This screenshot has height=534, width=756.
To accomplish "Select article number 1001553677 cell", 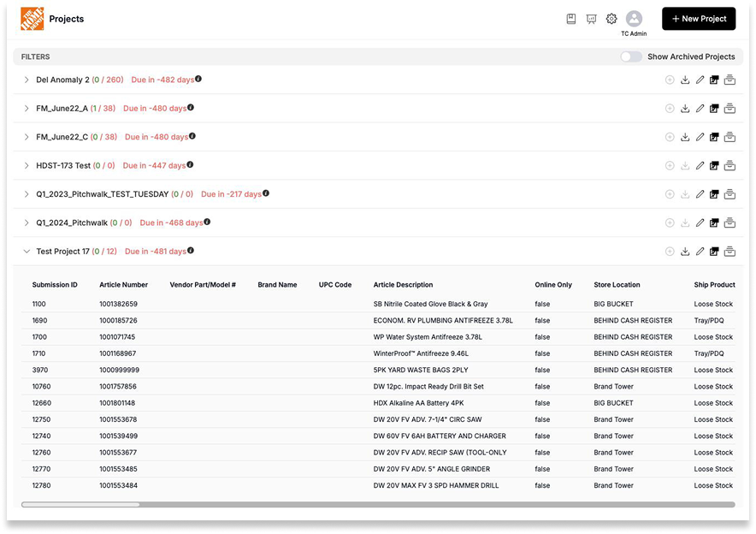I will (x=118, y=453).
